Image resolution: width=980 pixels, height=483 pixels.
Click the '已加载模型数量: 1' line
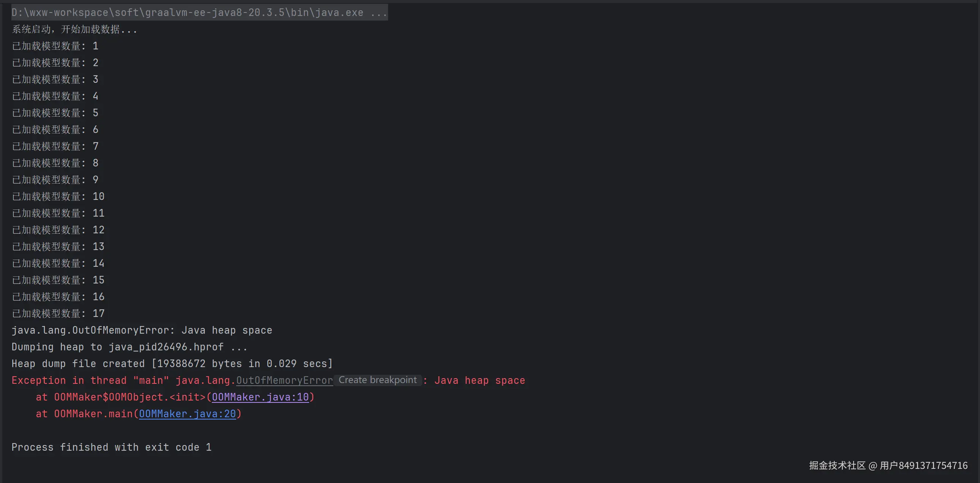55,46
